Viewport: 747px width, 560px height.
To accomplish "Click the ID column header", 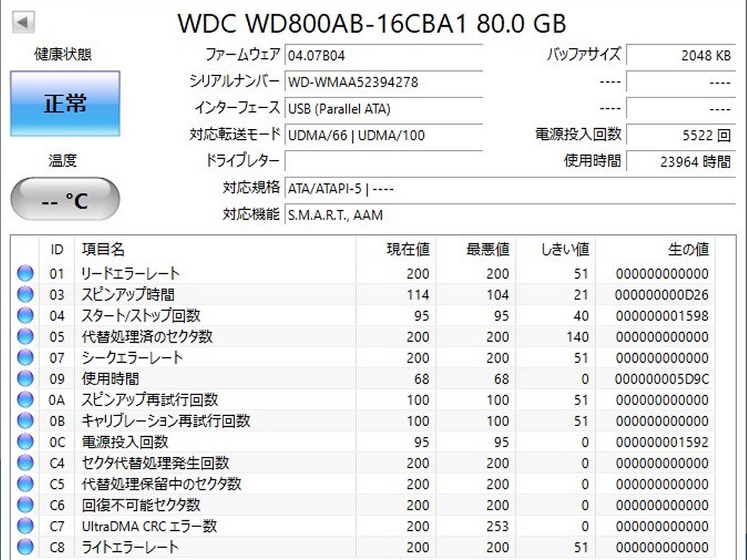I will click(x=57, y=250).
